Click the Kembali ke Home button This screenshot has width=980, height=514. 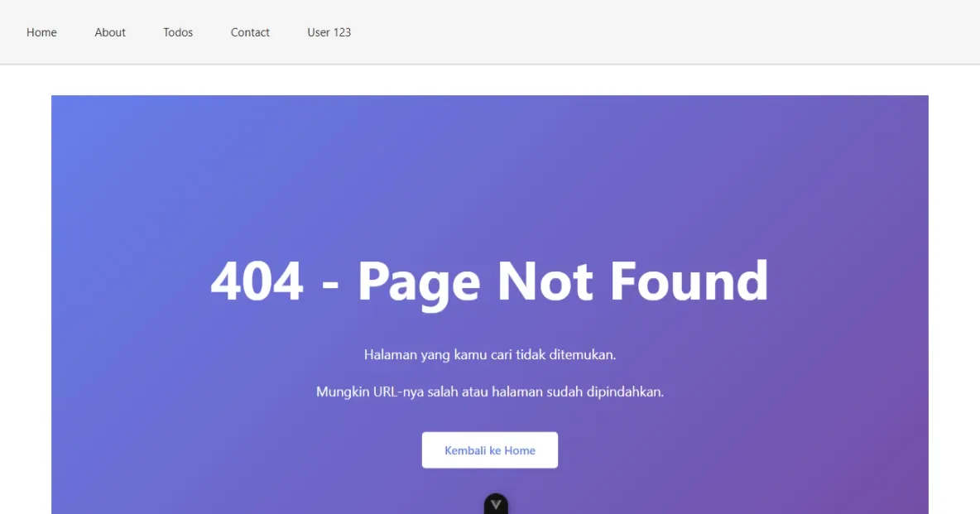[490, 450]
